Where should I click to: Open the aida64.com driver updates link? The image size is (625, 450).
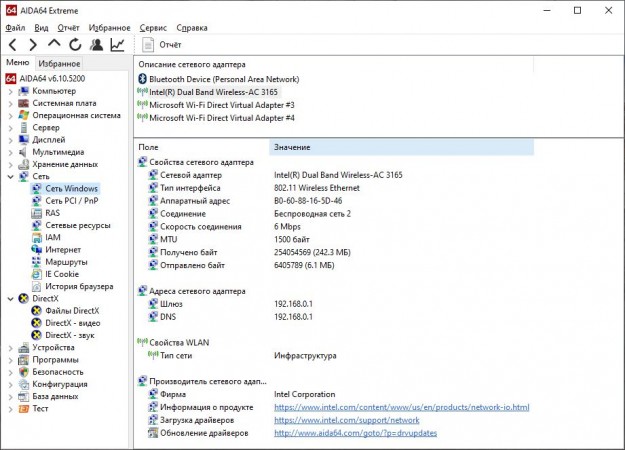(x=354, y=432)
